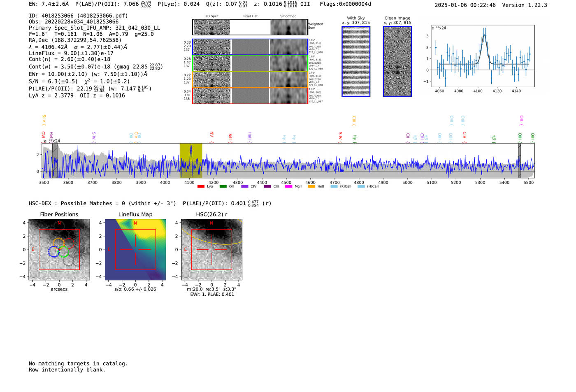576x392 pixels.
Task: Select the Weighted Sum 2D spectrum row
Action: tap(250, 27)
